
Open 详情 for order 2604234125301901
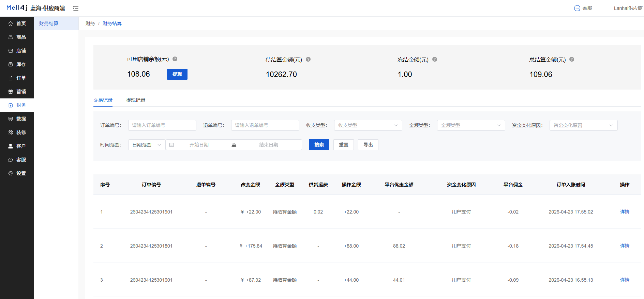(x=625, y=212)
